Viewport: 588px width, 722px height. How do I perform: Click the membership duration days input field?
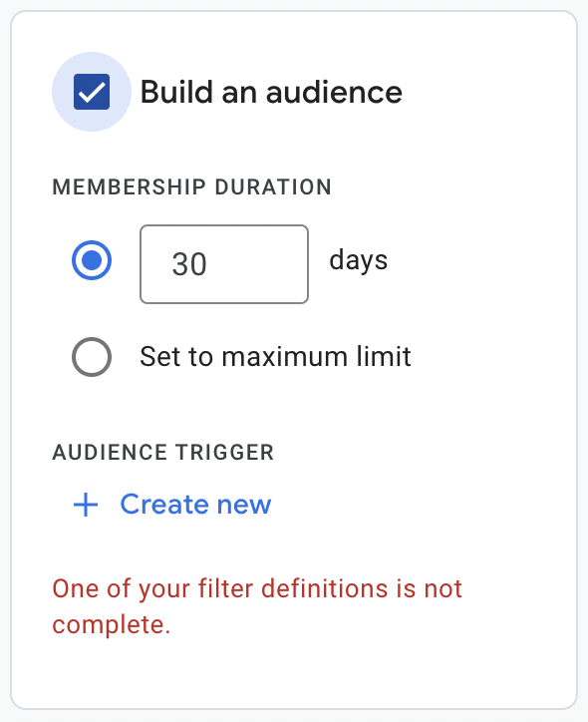coord(224,264)
